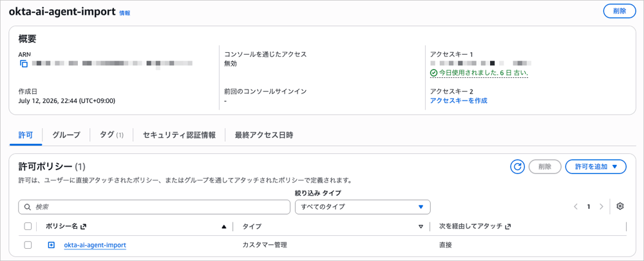The width and height of the screenshot is (644, 261).
Task: Open the 許可を追加 dropdown button
Action: tap(596, 166)
